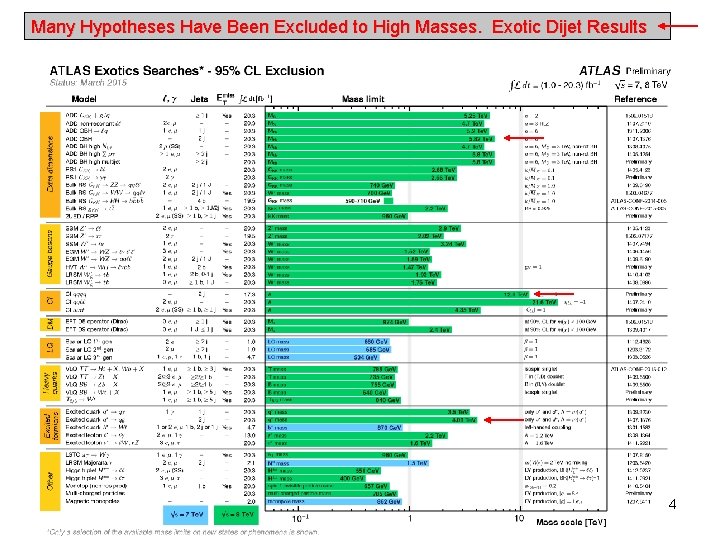This screenshot has width=720, height=540.
Task: Click the '2.68 TeV' mass limit value
Action: (x=444, y=170)
